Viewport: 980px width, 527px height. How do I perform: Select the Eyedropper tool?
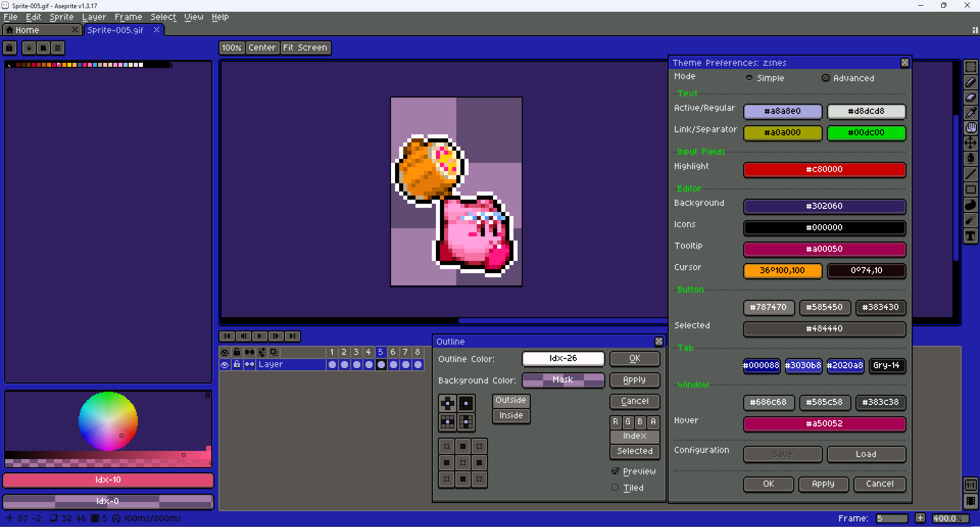click(970, 113)
